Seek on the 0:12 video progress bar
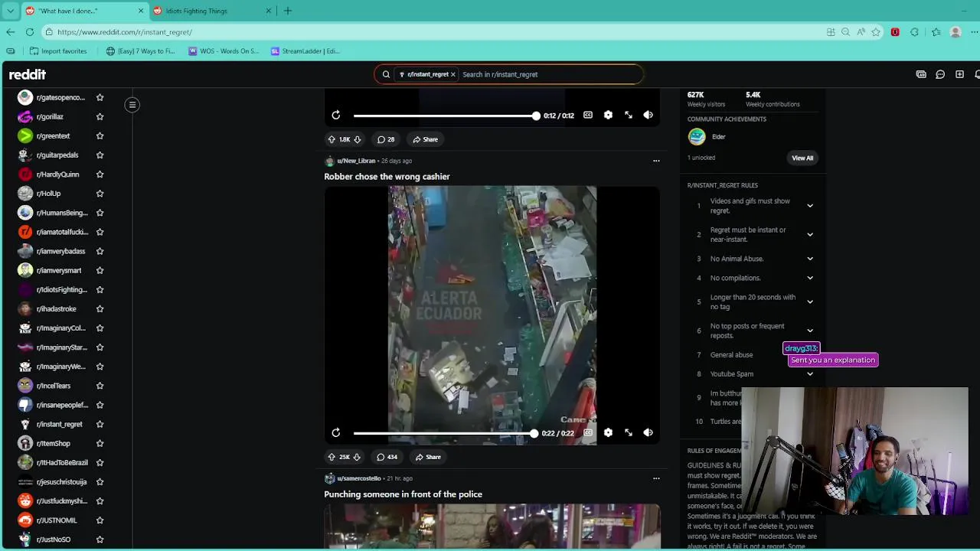Image resolution: width=980 pixels, height=551 pixels. (x=445, y=116)
